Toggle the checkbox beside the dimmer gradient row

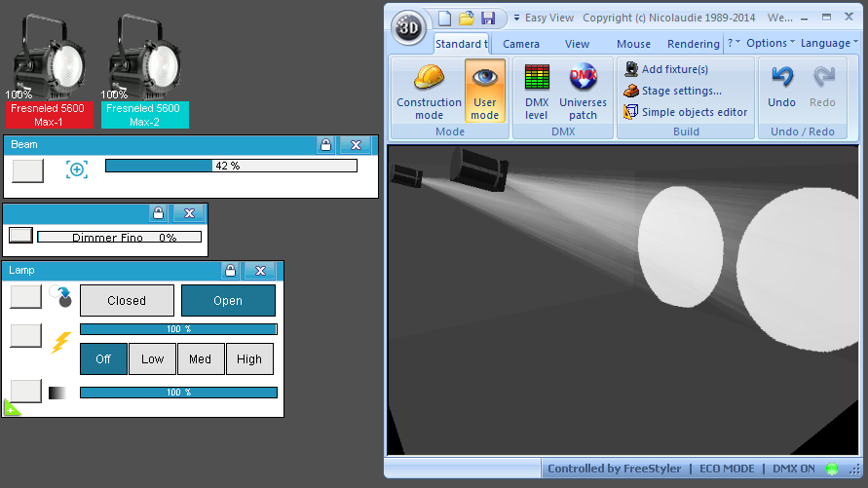tap(26, 392)
